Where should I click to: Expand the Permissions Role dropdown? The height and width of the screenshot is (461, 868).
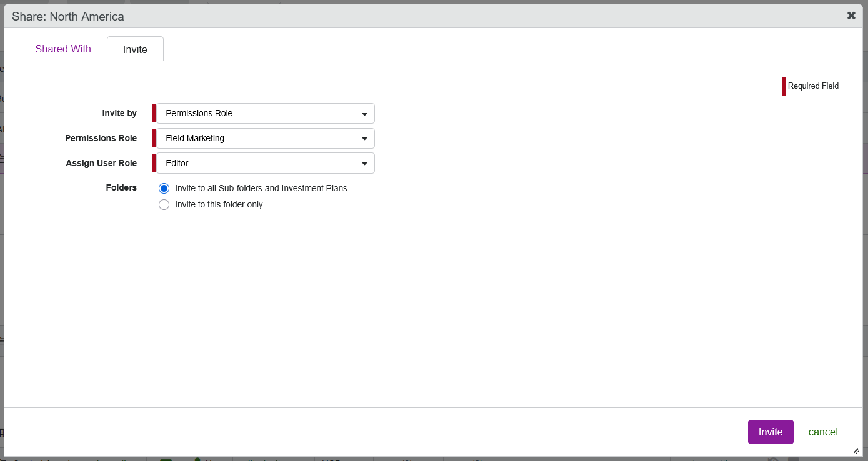pyautogui.click(x=266, y=138)
